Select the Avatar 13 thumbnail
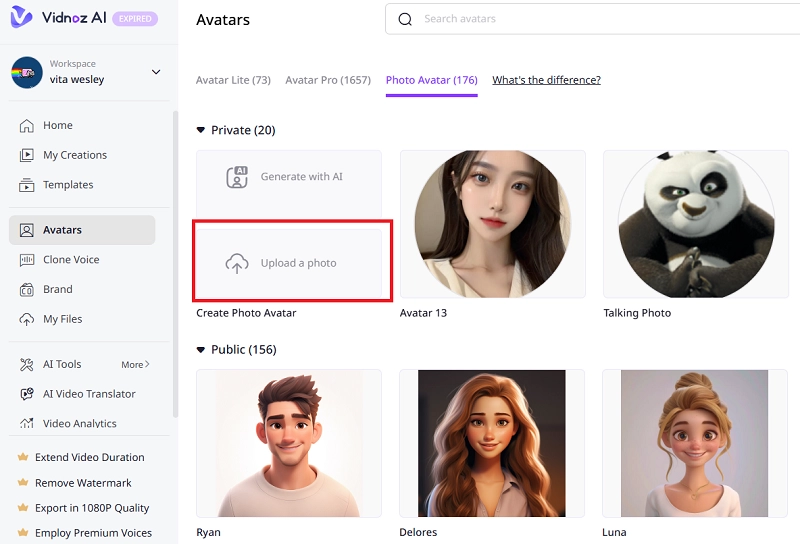 (x=493, y=224)
